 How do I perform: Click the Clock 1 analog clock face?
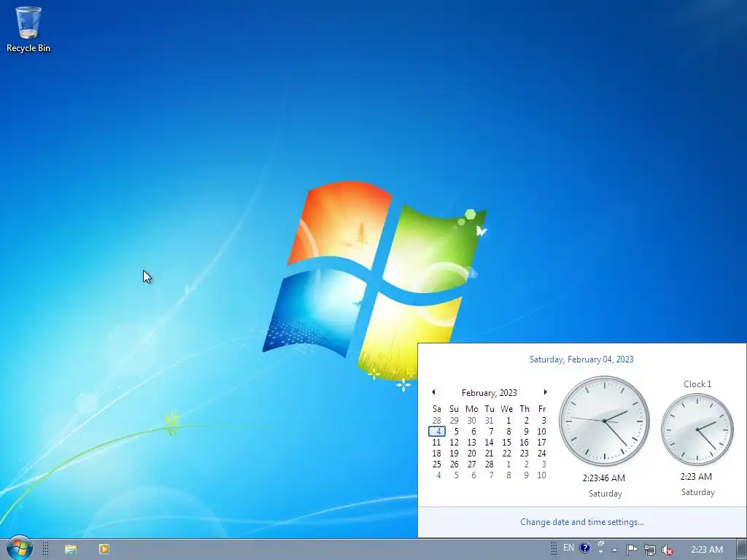click(x=697, y=429)
